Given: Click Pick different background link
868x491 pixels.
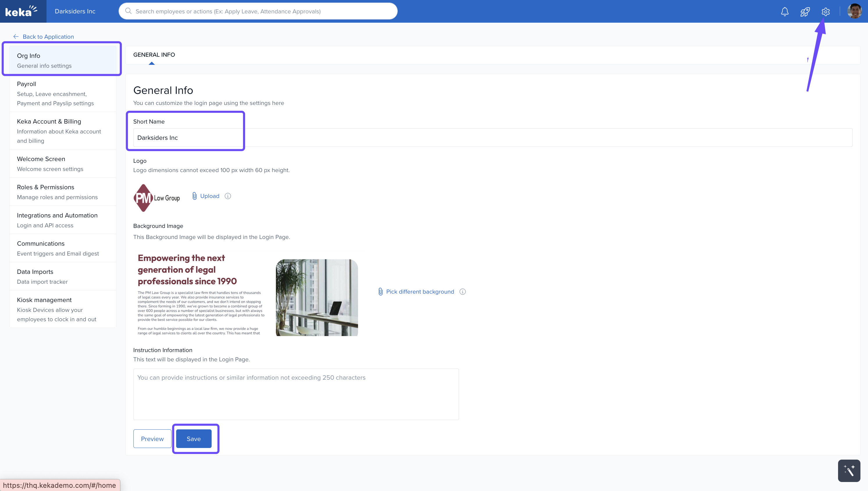Looking at the screenshot, I should coord(420,292).
